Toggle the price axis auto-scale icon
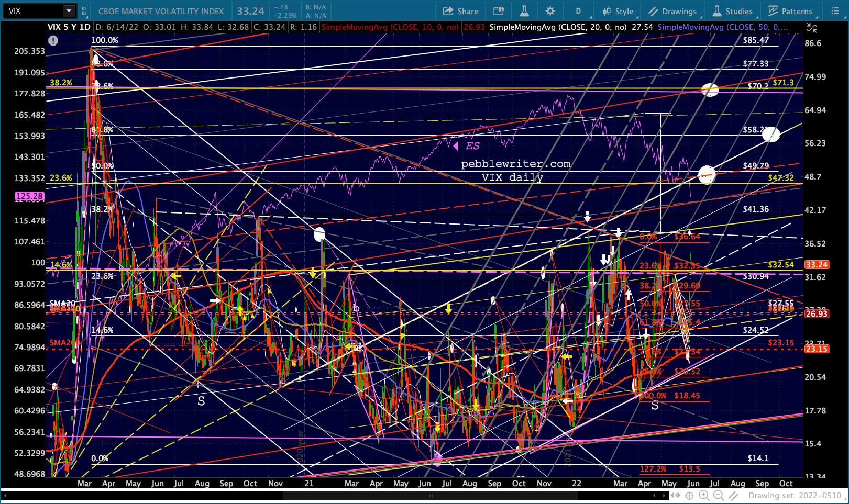The height and width of the screenshot is (504, 849). [811, 28]
